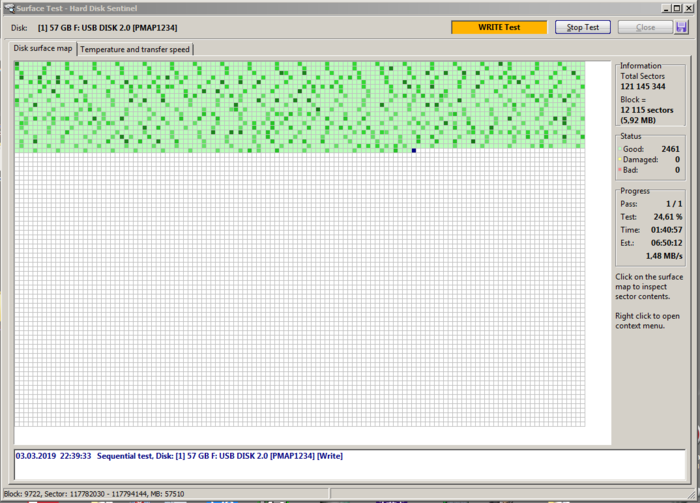The image size is (700, 503).
Task: Stop the running surface test
Action: [x=583, y=27]
